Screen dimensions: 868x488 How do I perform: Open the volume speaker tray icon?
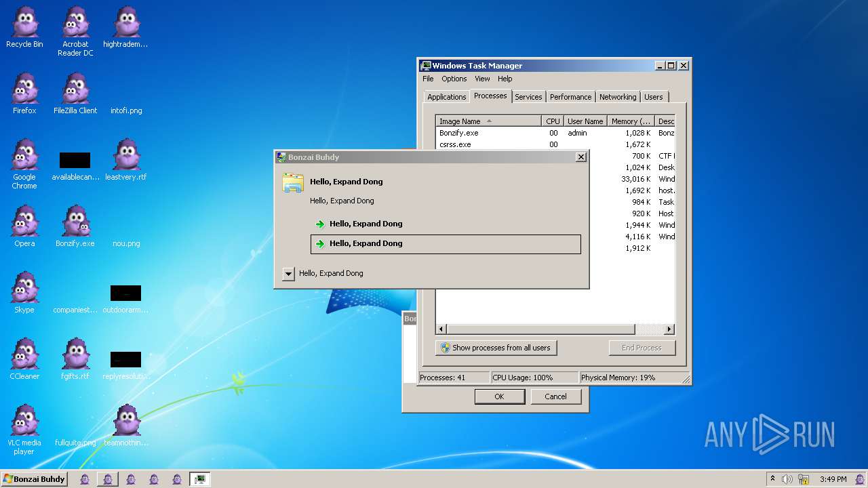[x=787, y=479]
